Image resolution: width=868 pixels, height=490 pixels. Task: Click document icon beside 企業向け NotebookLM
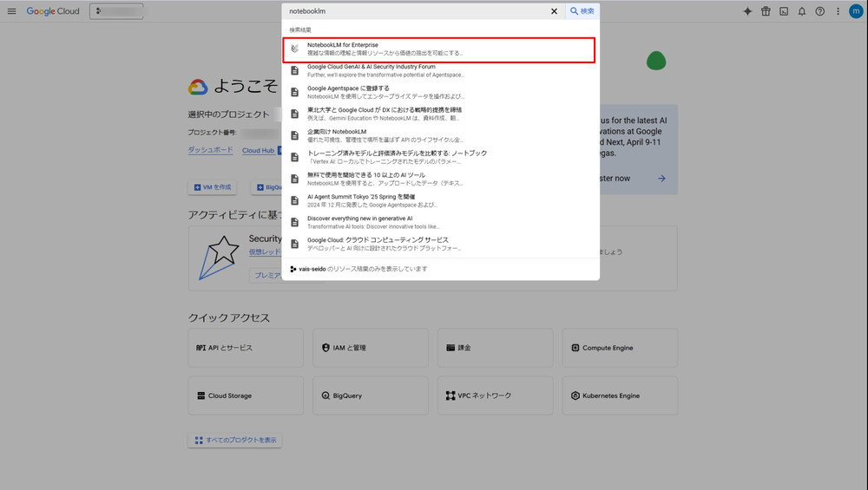pos(294,135)
